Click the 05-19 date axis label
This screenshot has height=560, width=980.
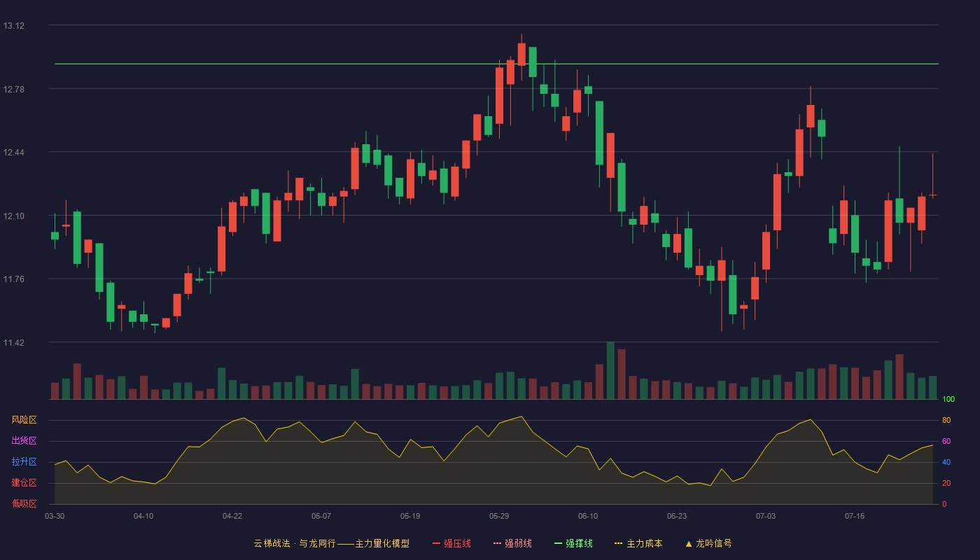[x=410, y=516]
